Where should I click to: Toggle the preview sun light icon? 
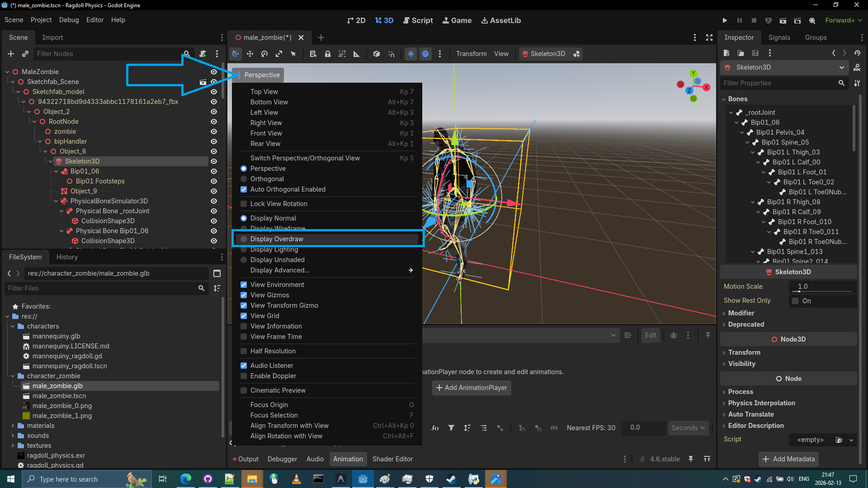coord(411,54)
